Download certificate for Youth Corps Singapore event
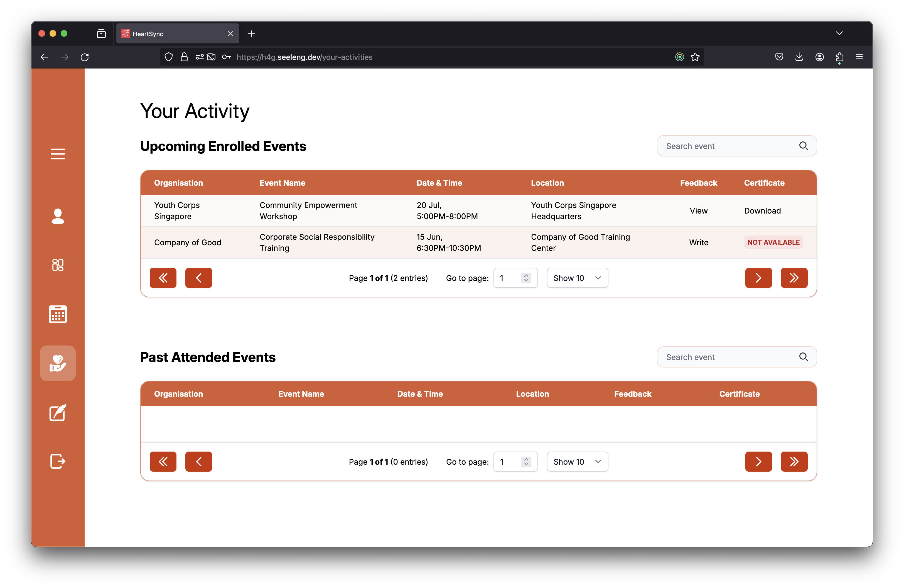Image resolution: width=904 pixels, height=588 pixels. tap(762, 211)
